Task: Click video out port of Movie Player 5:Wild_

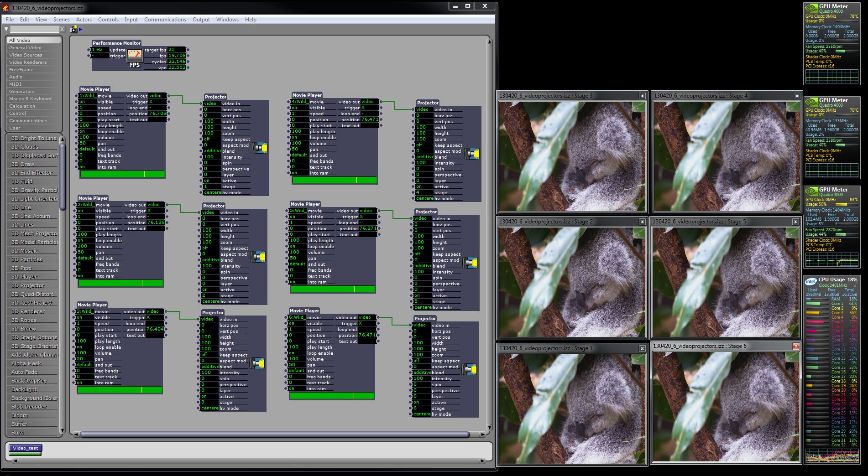Action: (379, 211)
